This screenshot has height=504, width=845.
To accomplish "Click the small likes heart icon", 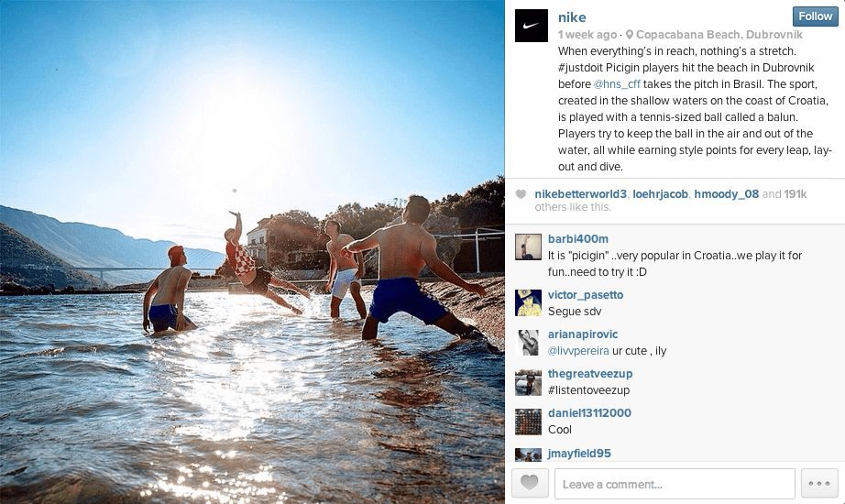I will [521, 194].
